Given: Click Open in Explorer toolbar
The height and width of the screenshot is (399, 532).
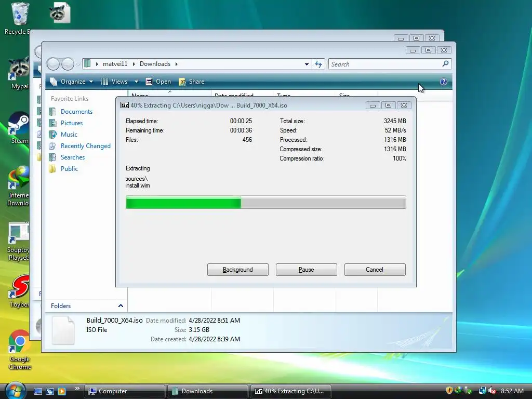Looking at the screenshot, I should coord(158,82).
